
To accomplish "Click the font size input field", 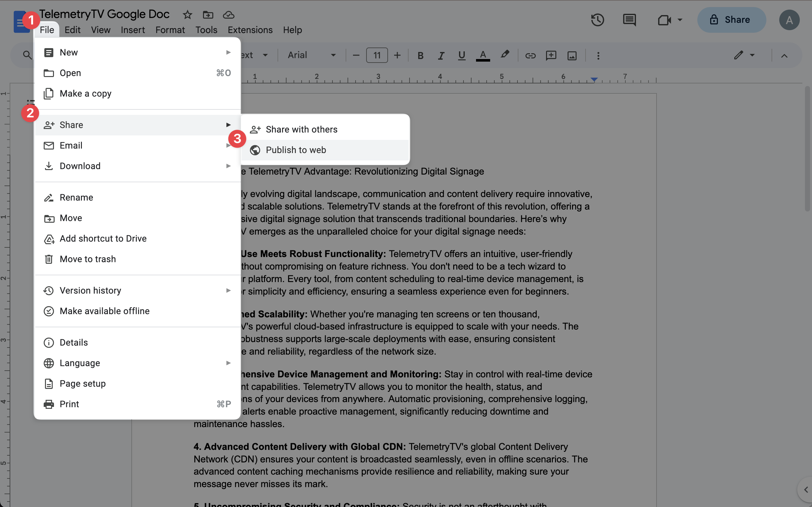I will (x=377, y=55).
